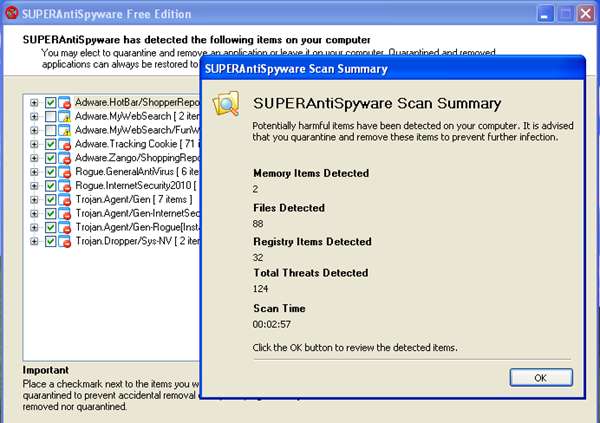Click the SUPERAntiSpyware Scan Summary dialog title bar

coord(393,69)
